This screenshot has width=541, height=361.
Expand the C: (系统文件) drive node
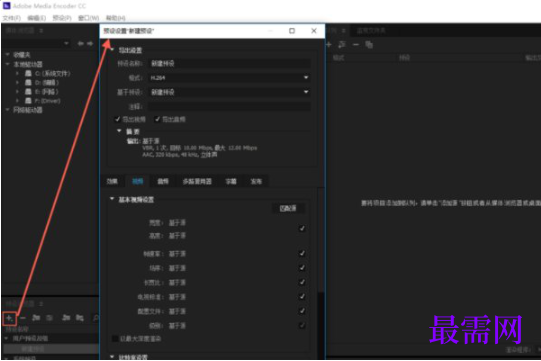pos(17,73)
